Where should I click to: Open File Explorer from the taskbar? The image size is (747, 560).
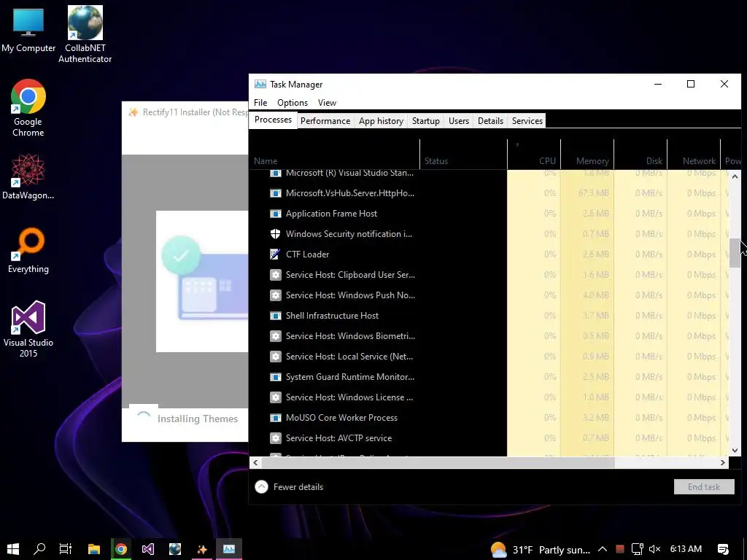[x=94, y=549]
